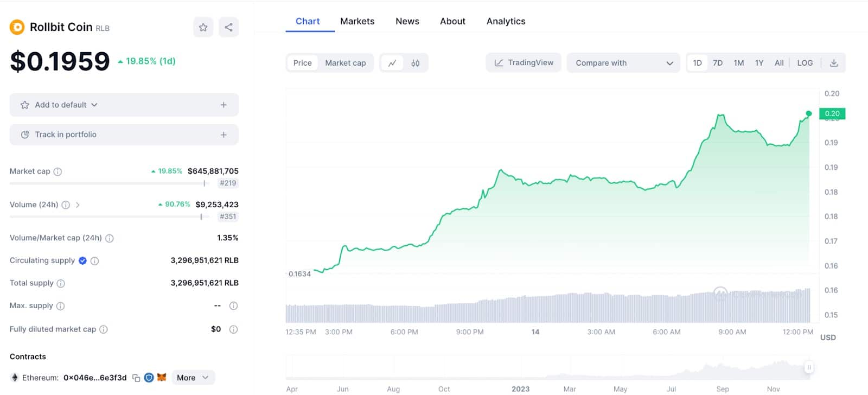Open the Chart tab
Image resolution: width=868 pixels, height=395 pixels.
308,21
